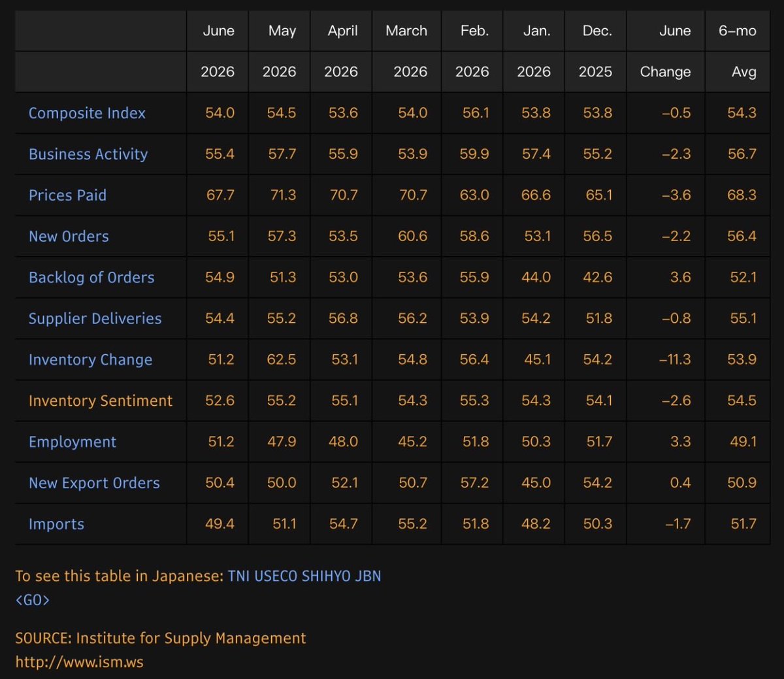Select Inventory Sentiment 6-mo average 54.5
Screen dimensions: 784x679
[742, 401]
